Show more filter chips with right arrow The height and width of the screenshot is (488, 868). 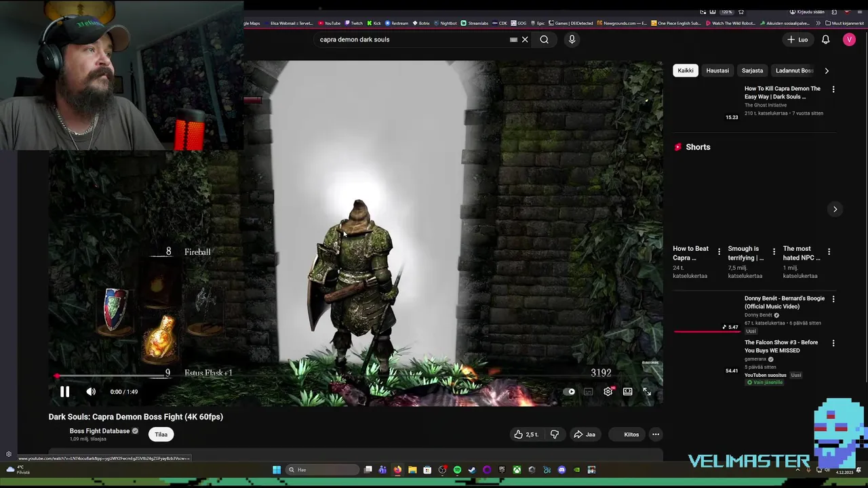(826, 70)
